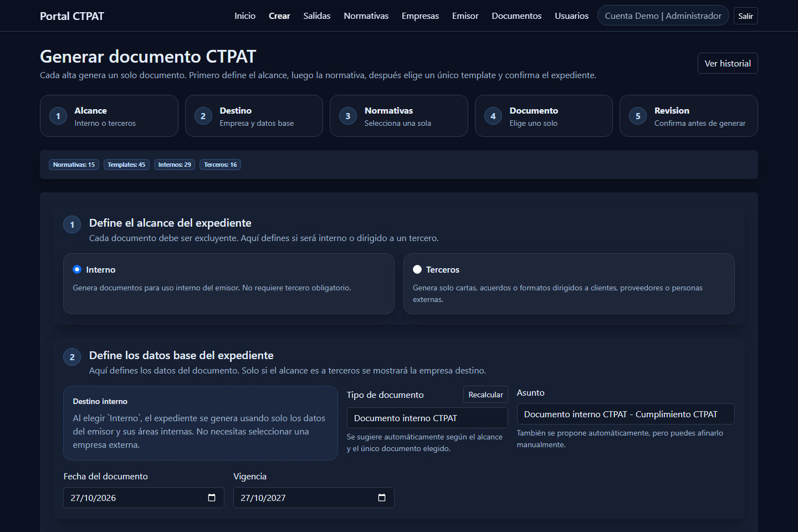Click heading 'Define los datos base del expediente'
Viewport: 798px width, 532px height.
(x=181, y=355)
